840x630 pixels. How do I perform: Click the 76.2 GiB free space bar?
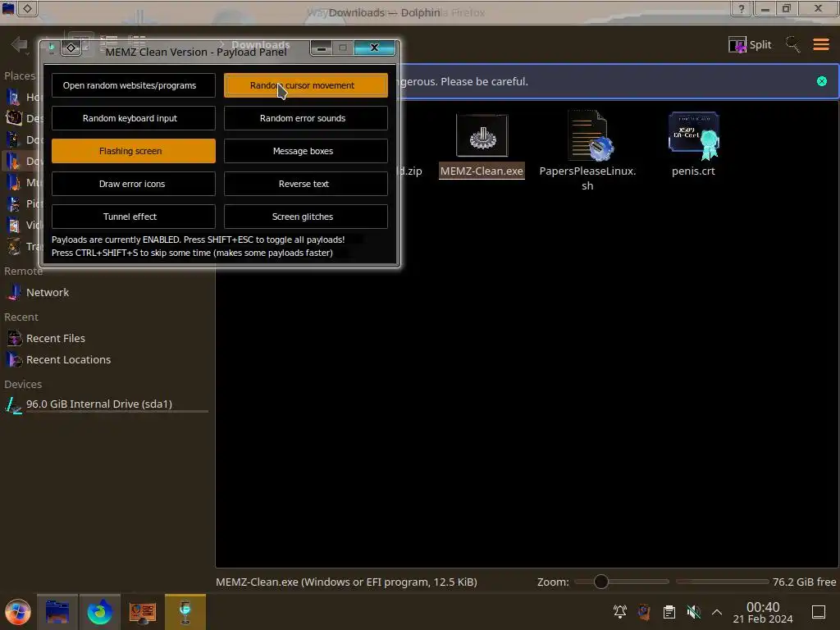point(722,582)
